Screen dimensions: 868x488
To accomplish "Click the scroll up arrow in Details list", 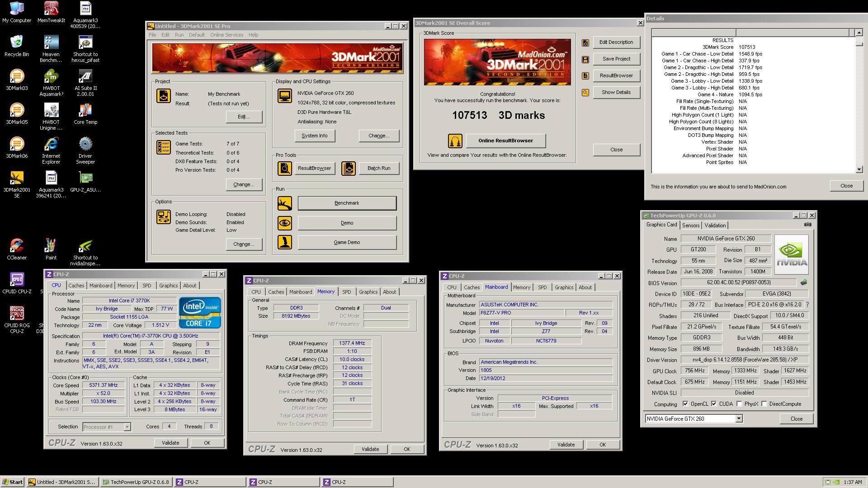I will 859,33.
